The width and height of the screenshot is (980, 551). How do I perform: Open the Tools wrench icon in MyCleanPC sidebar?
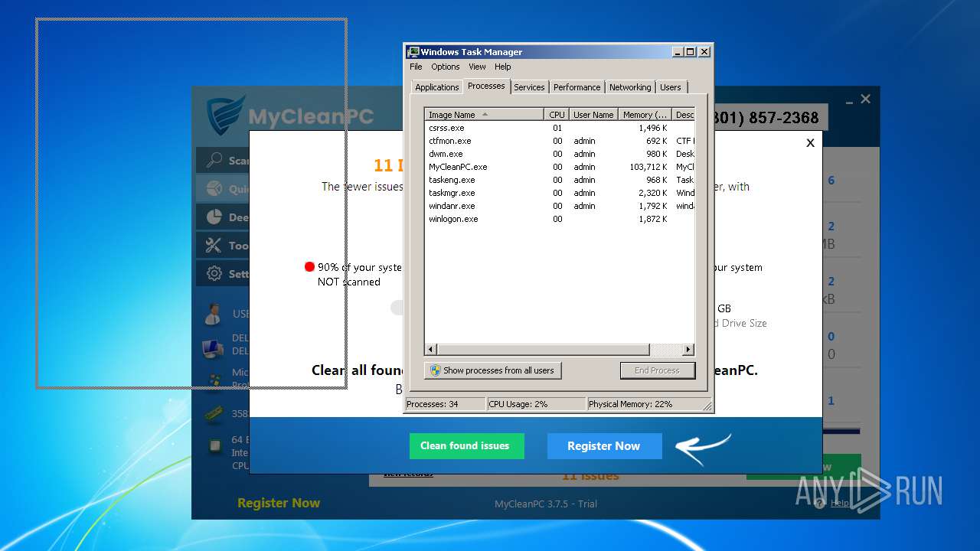coord(214,245)
